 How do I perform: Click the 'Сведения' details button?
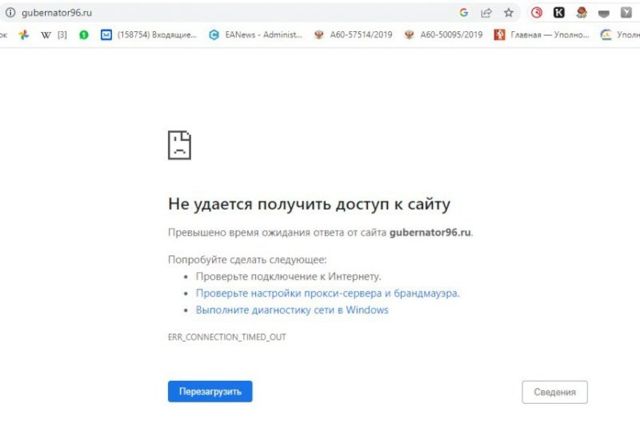pyautogui.click(x=554, y=391)
